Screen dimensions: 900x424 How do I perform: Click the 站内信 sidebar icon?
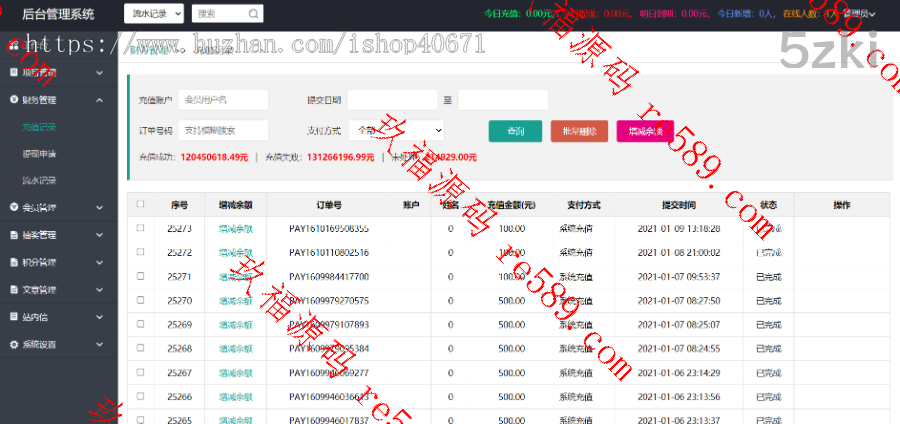tap(13, 317)
